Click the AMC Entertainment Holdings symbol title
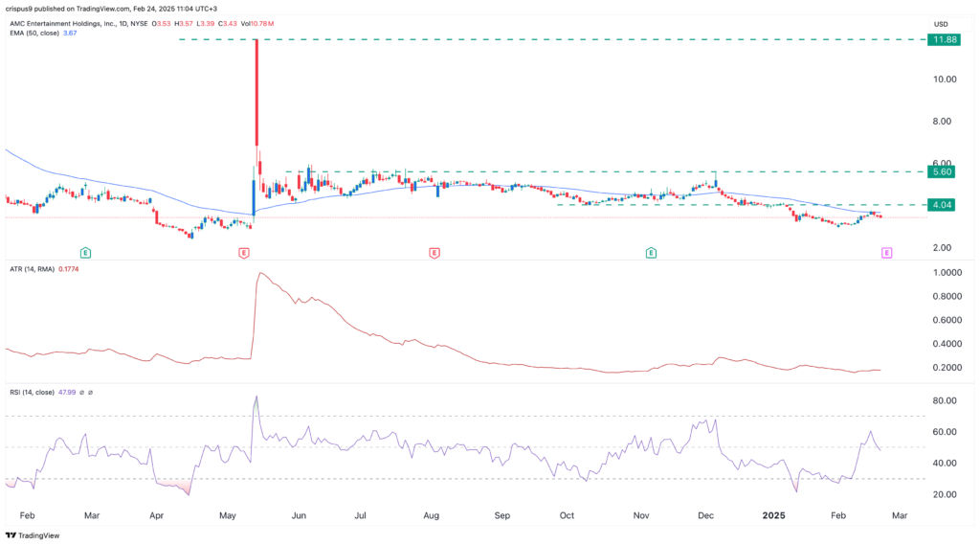This screenshot has width=980, height=545. click(x=78, y=24)
